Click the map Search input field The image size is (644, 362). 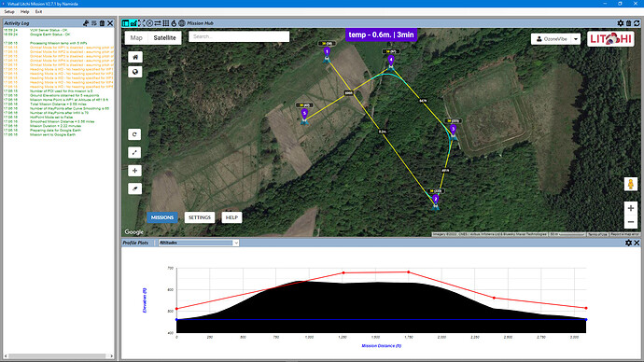[x=239, y=36]
